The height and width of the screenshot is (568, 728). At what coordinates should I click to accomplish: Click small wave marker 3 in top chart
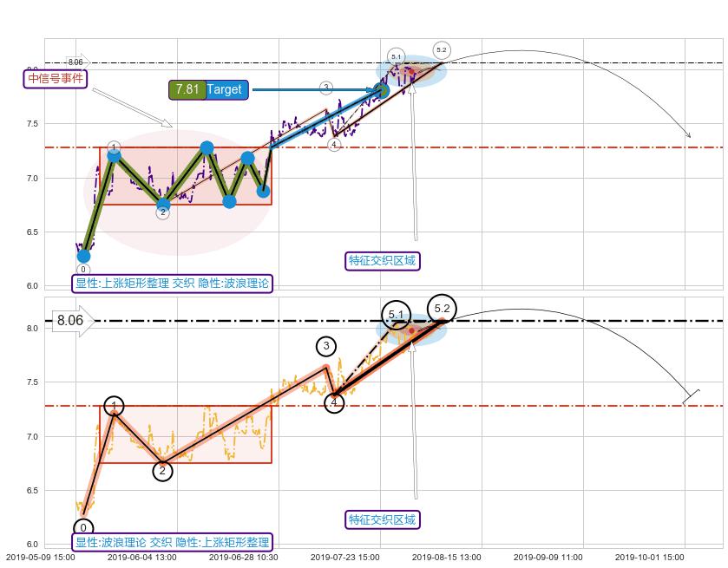click(x=326, y=88)
